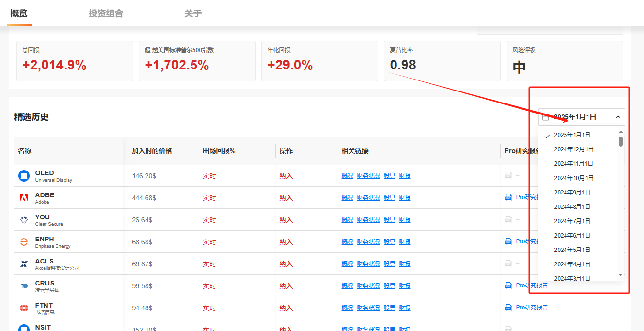Click the Adobe logo icon

pyautogui.click(x=23, y=198)
